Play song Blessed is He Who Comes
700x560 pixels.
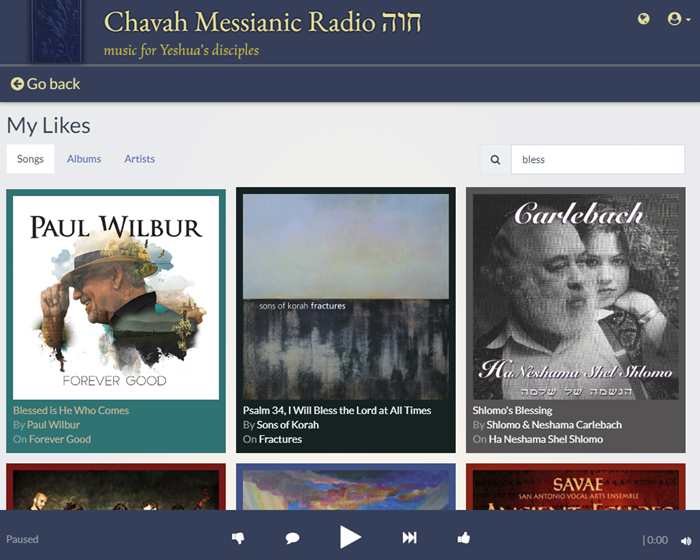pyautogui.click(x=71, y=410)
